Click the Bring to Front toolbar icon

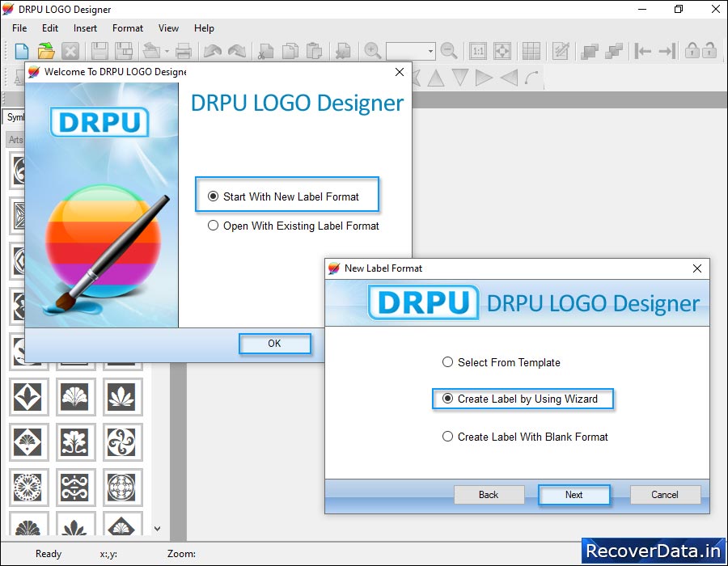click(590, 51)
